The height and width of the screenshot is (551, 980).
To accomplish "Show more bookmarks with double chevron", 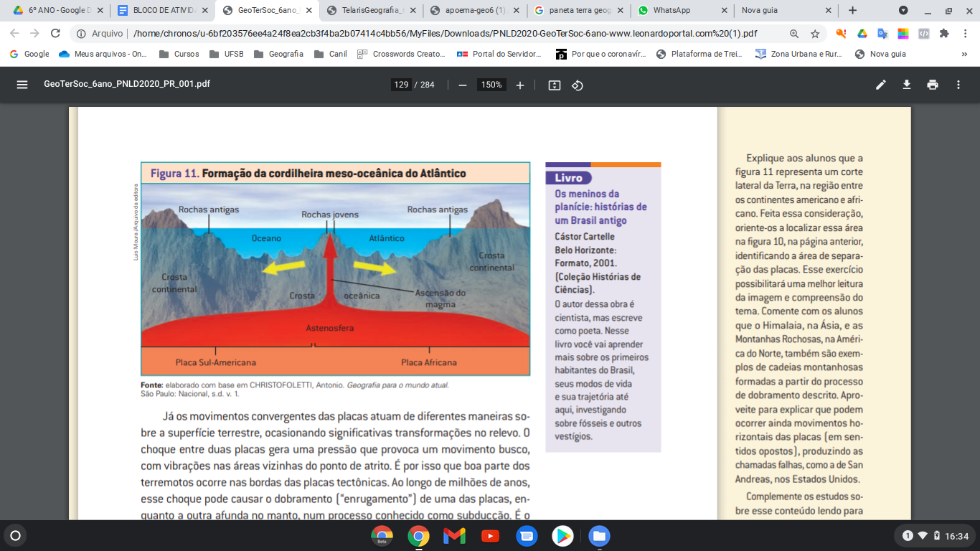I will coord(964,54).
